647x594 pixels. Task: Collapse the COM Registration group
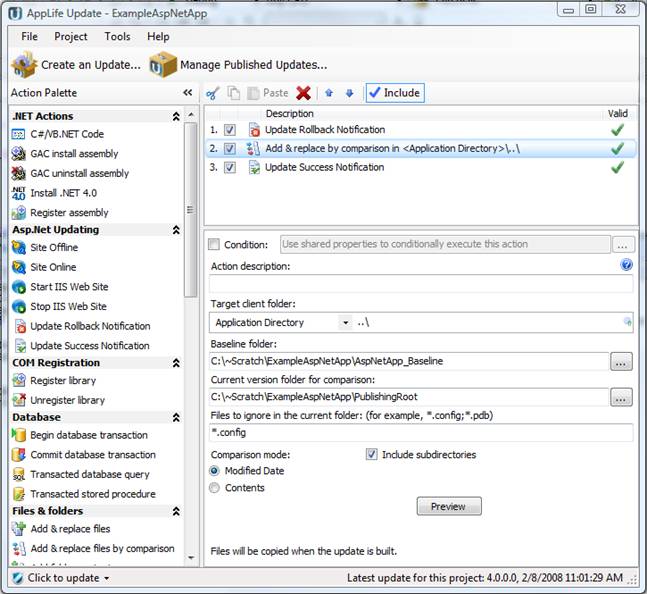pyautogui.click(x=176, y=363)
